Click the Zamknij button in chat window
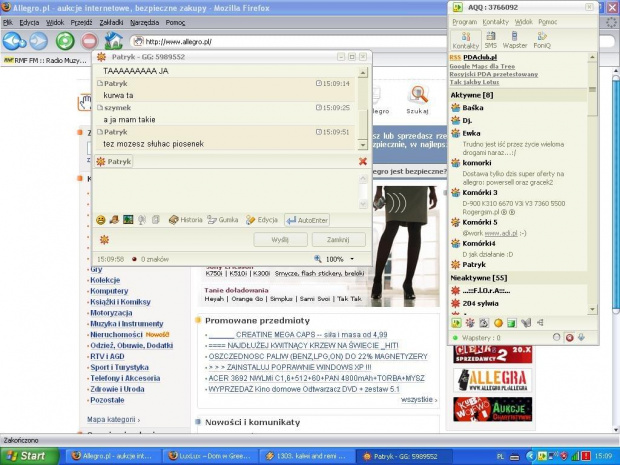The width and height of the screenshot is (620, 465). [x=338, y=240]
